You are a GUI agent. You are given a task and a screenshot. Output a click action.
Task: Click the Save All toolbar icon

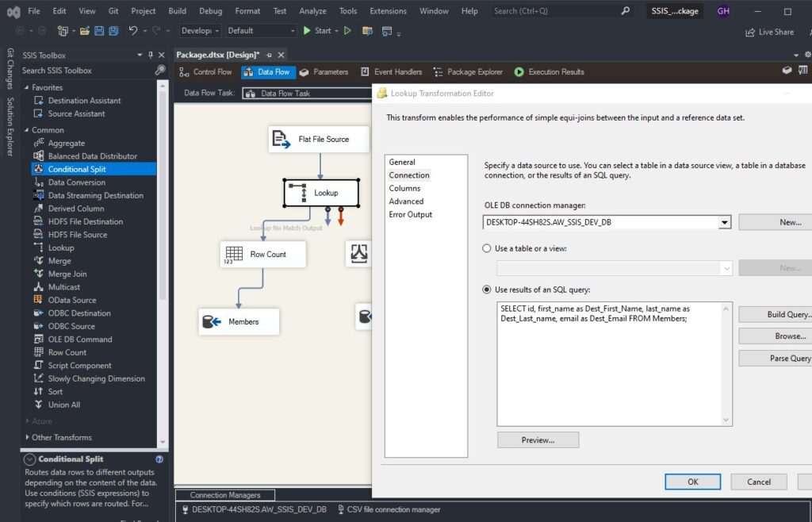tap(113, 29)
